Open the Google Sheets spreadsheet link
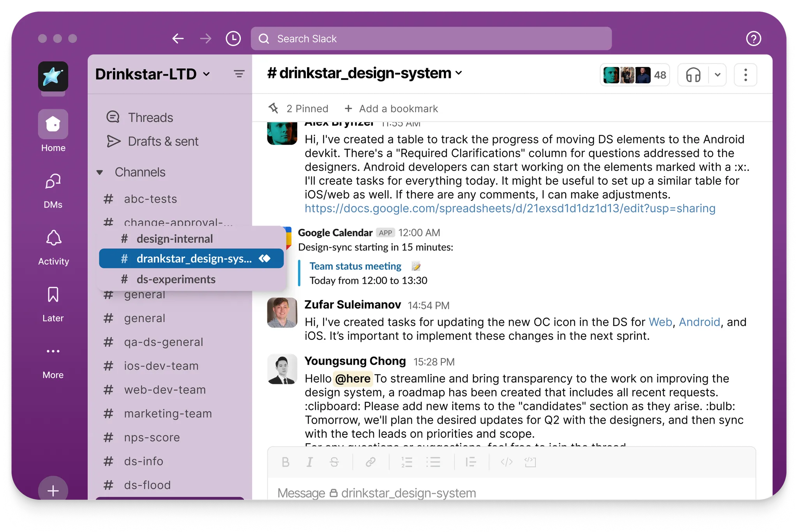Image resolution: width=798 pixels, height=532 pixels. coord(510,209)
